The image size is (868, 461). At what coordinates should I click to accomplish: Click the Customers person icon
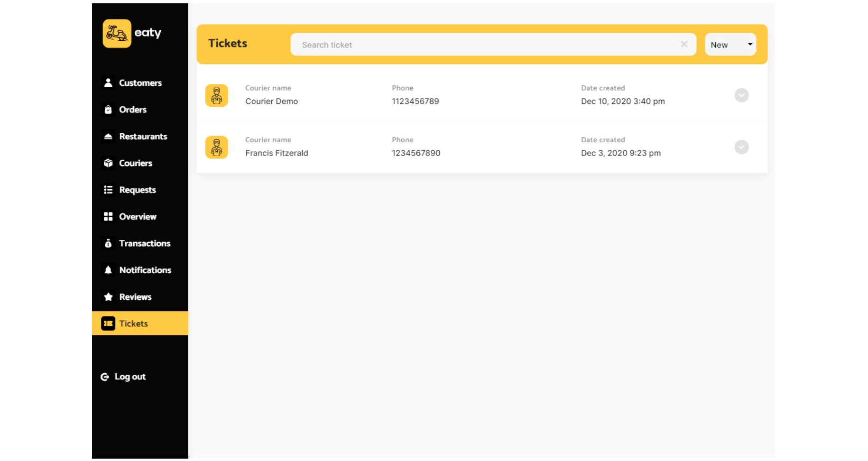tap(108, 83)
